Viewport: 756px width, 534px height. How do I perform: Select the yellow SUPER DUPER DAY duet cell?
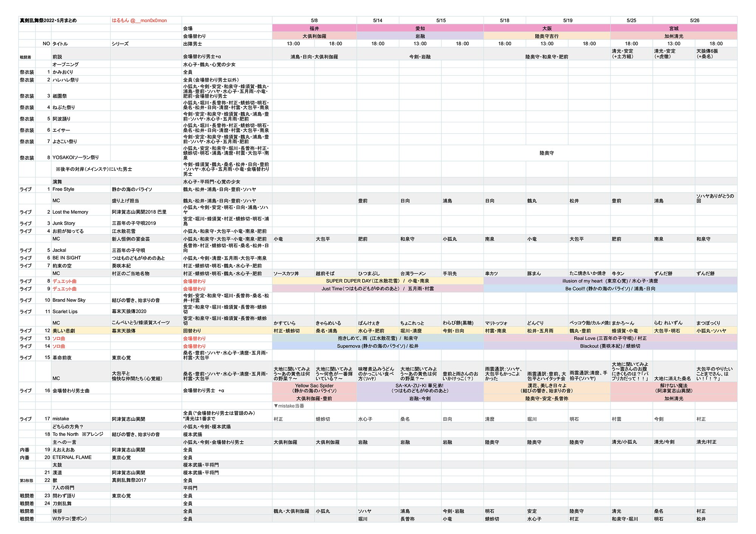(x=377, y=281)
